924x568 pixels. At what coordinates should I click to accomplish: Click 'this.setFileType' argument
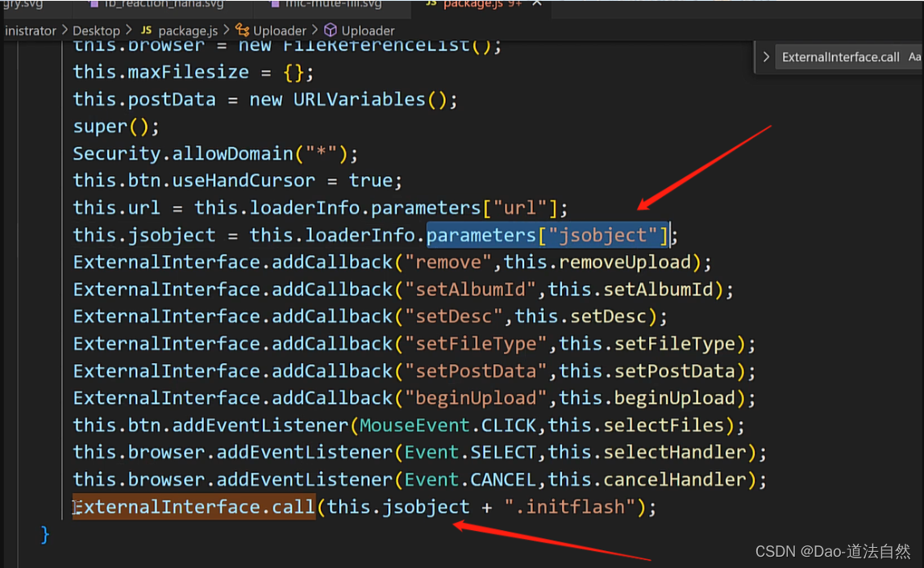(647, 343)
